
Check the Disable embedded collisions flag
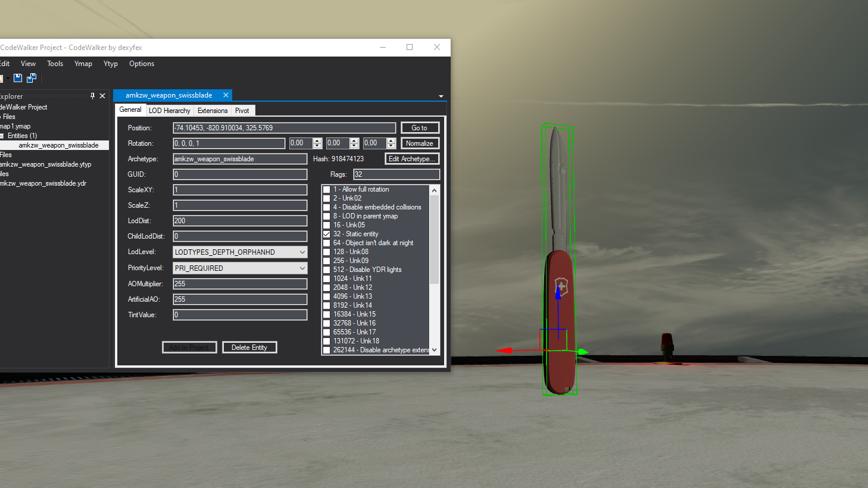tap(326, 207)
